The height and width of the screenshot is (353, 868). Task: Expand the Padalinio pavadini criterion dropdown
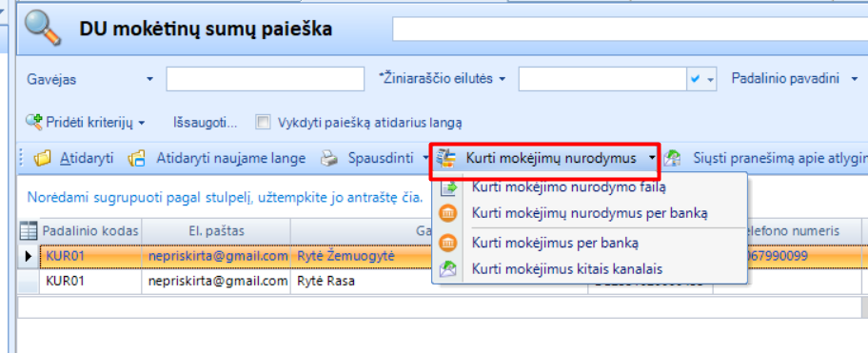854,79
